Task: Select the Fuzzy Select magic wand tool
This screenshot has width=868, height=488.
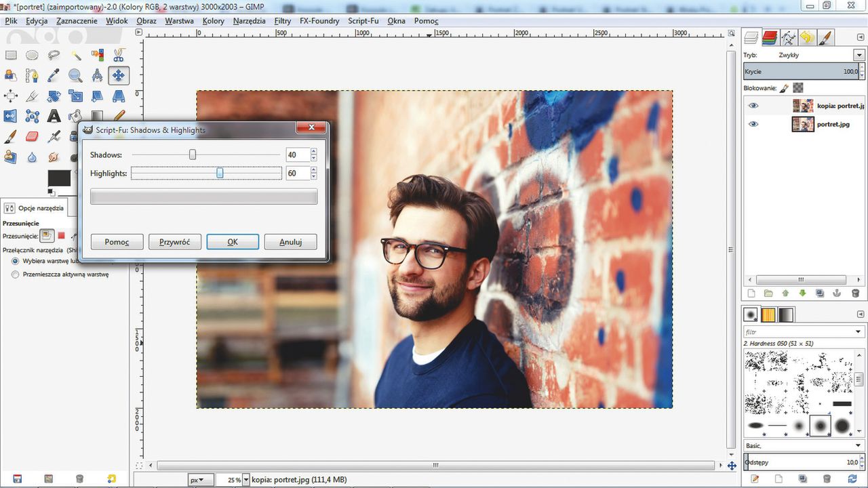Action: coord(75,56)
